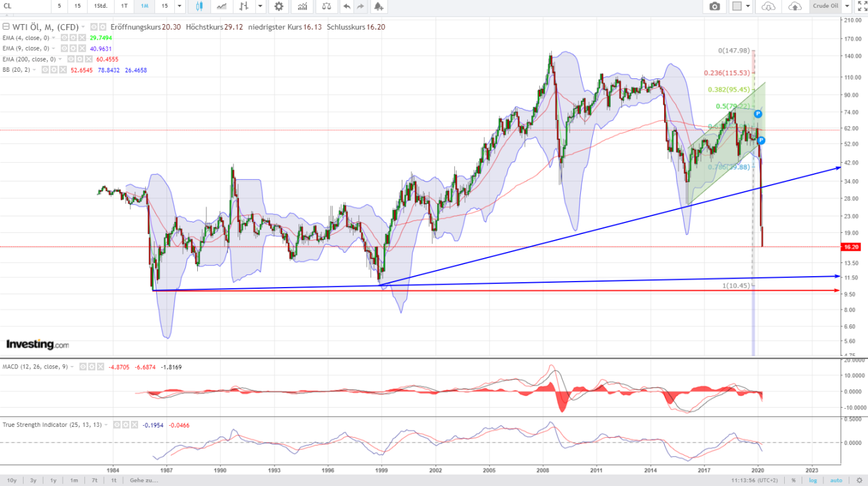Click the compare scales icon
This screenshot has width=868, height=486.
tap(326, 6)
